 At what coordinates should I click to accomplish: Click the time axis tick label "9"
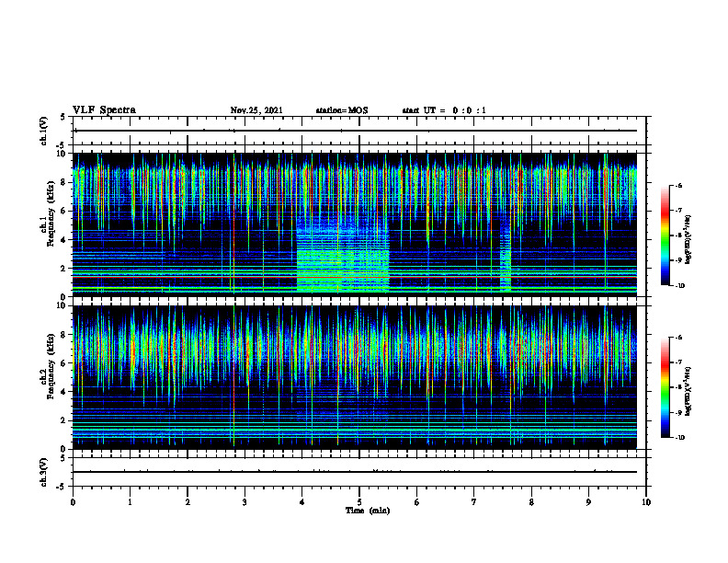[588, 502]
